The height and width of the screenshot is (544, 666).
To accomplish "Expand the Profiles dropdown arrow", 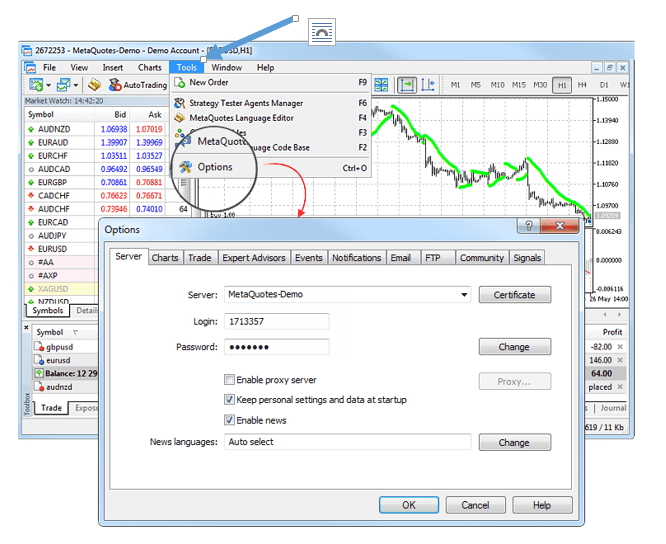I will [76, 85].
